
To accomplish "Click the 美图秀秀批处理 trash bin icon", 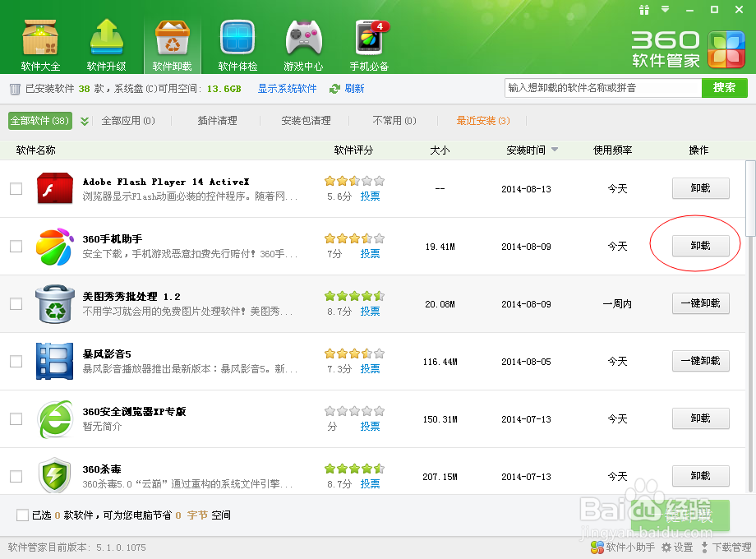I will click(x=55, y=304).
